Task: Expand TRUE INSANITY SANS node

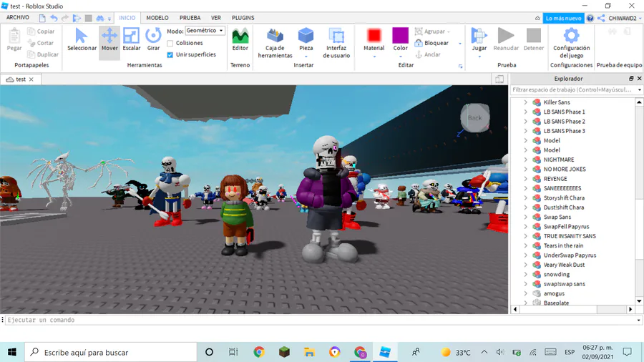Action: (x=526, y=236)
